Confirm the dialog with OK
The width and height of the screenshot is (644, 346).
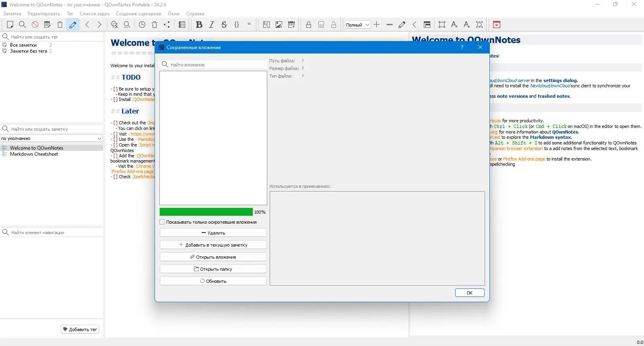(470, 293)
